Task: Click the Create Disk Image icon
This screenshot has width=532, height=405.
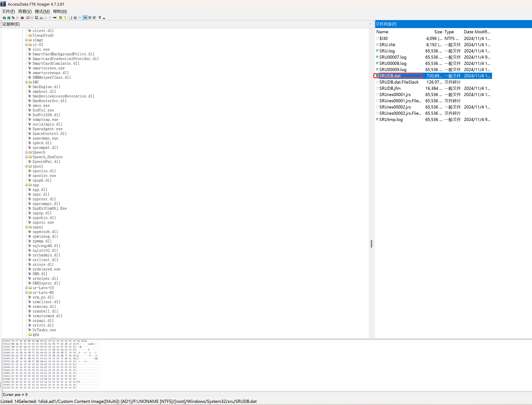Action: tap(28, 18)
